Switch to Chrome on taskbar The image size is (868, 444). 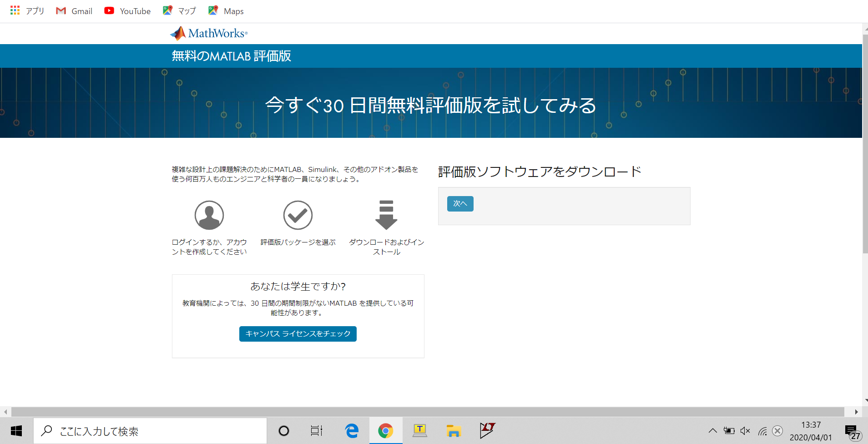[386, 431]
